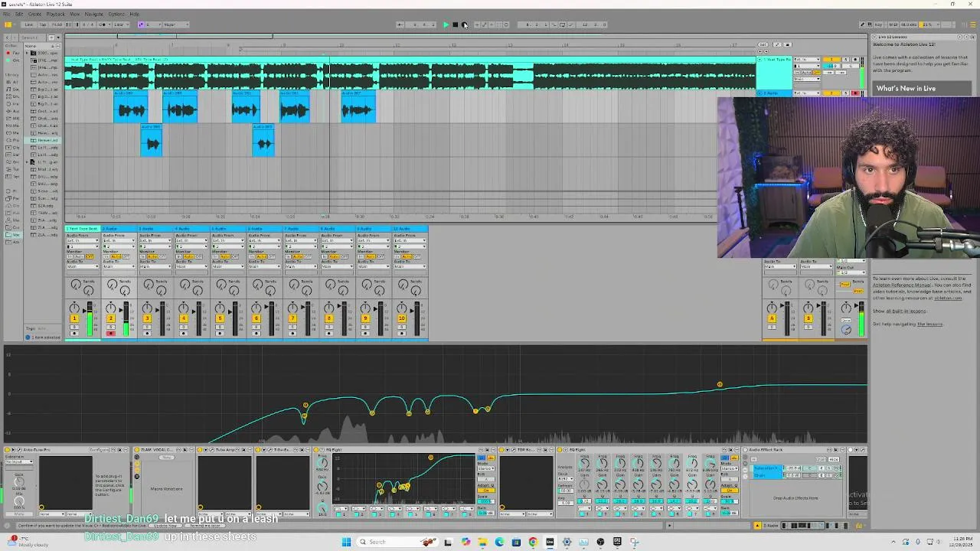This screenshot has width=980, height=551.
Task: Click track 1 pan knob
Action: click(x=75, y=308)
